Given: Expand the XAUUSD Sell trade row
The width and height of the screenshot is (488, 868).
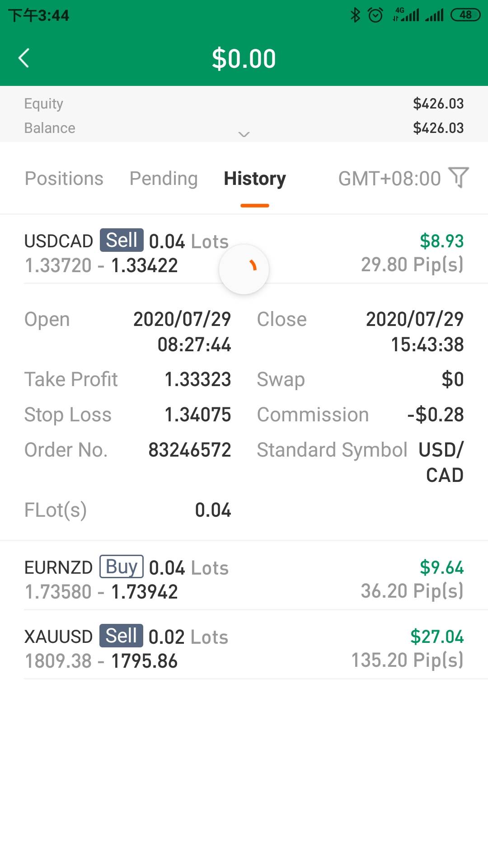Looking at the screenshot, I should tap(244, 648).
